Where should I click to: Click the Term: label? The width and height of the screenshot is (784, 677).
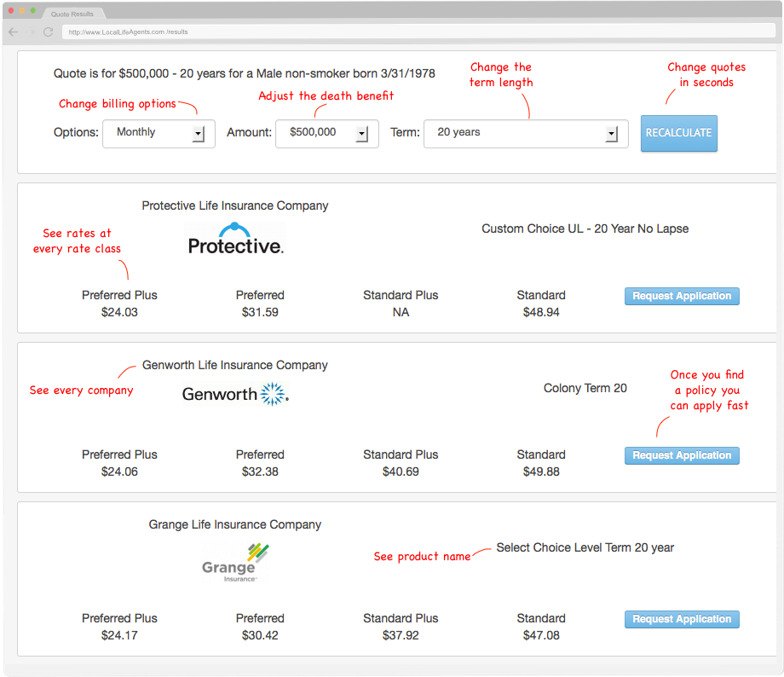click(405, 133)
